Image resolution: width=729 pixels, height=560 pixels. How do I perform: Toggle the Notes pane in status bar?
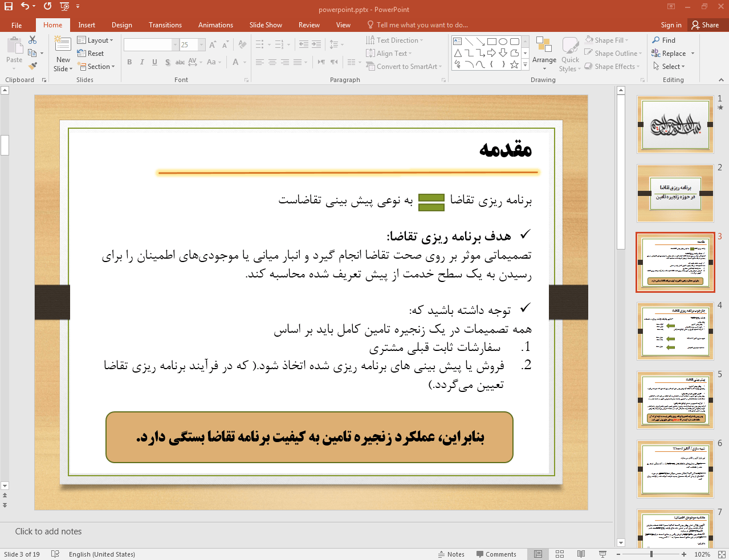click(451, 554)
